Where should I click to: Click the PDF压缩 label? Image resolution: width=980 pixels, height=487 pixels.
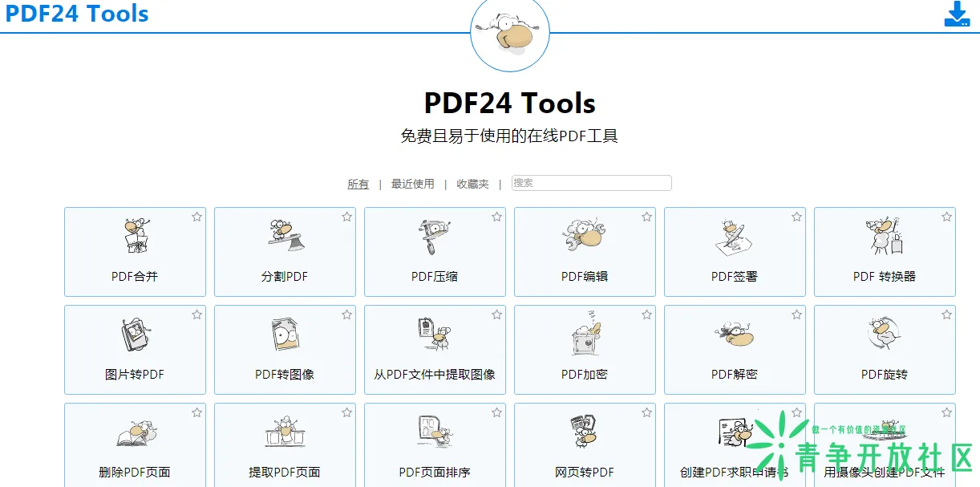coord(435,277)
